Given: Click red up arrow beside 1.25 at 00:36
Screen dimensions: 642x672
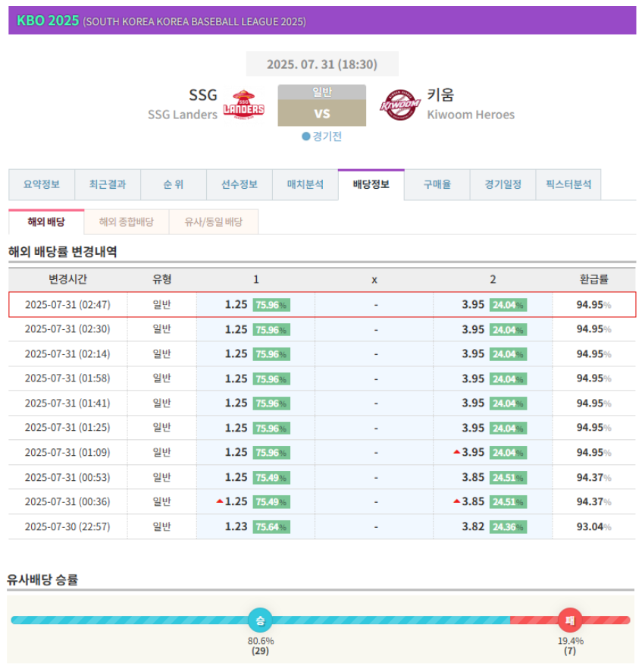Looking at the screenshot, I should tap(220, 501).
